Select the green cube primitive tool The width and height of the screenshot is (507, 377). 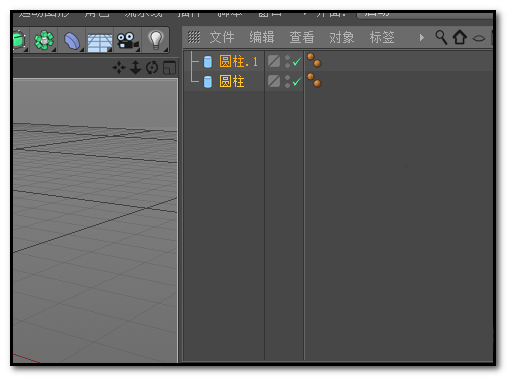click(x=19, y=40)
